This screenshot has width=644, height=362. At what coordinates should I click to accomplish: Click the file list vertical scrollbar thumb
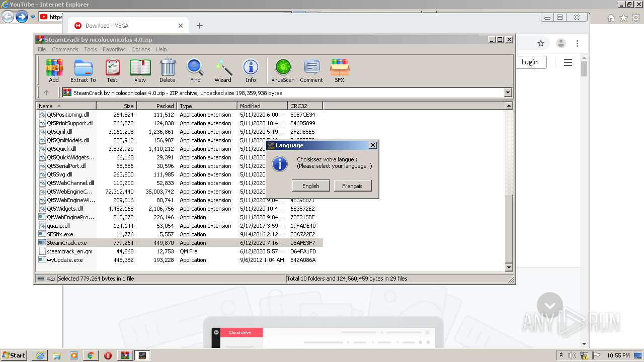[x=509, y=228]
